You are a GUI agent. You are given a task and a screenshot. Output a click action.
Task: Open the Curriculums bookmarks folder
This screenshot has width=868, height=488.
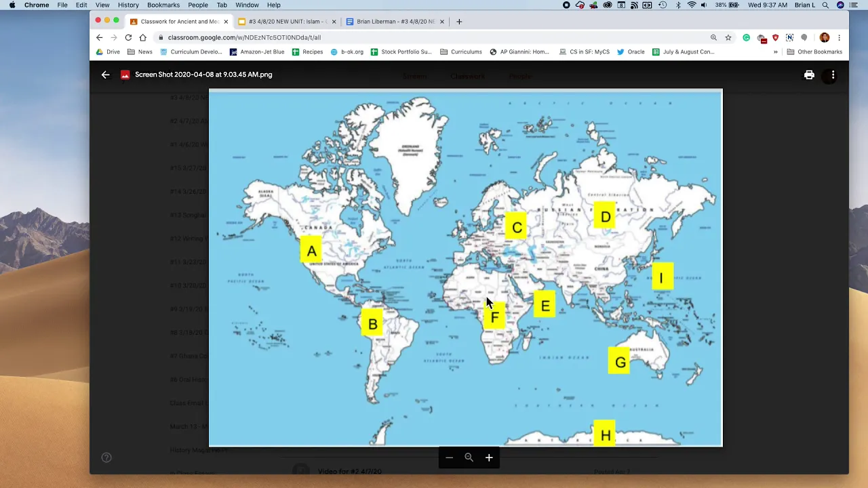tap(461, 52)
